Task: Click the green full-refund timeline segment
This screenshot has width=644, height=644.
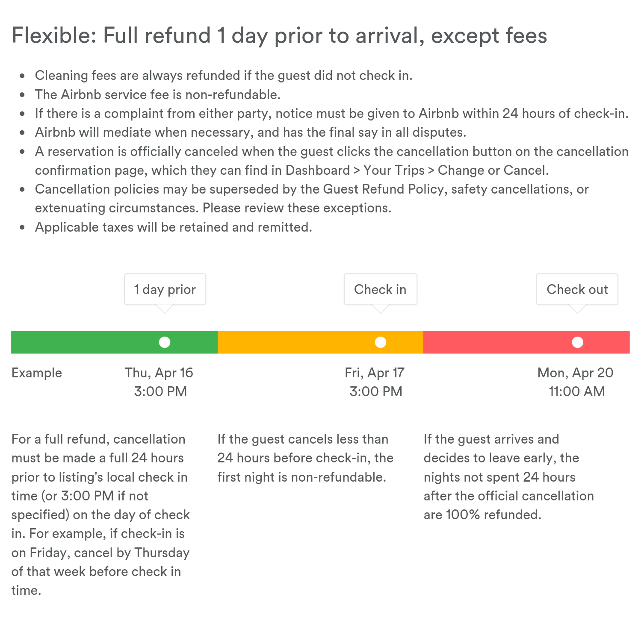Action: (86, 342)
